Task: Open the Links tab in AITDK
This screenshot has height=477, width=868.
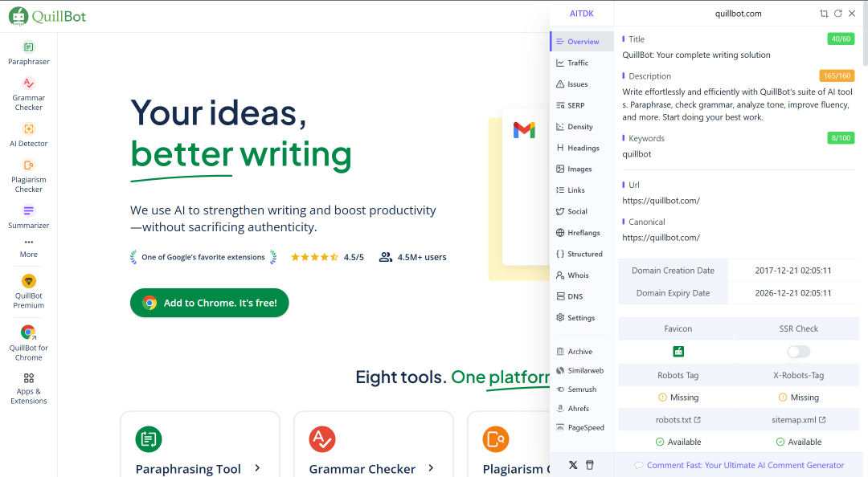Action: 582,190
